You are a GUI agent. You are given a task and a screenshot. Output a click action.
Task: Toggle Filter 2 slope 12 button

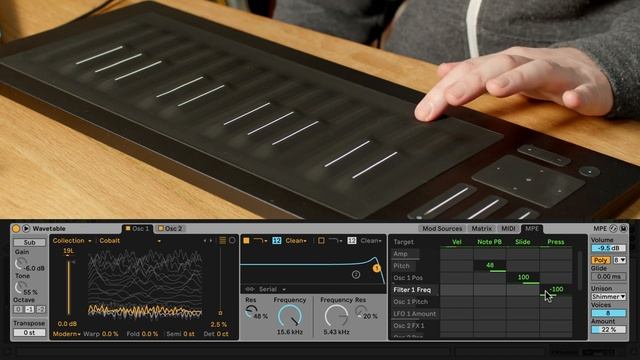point(352,241)
